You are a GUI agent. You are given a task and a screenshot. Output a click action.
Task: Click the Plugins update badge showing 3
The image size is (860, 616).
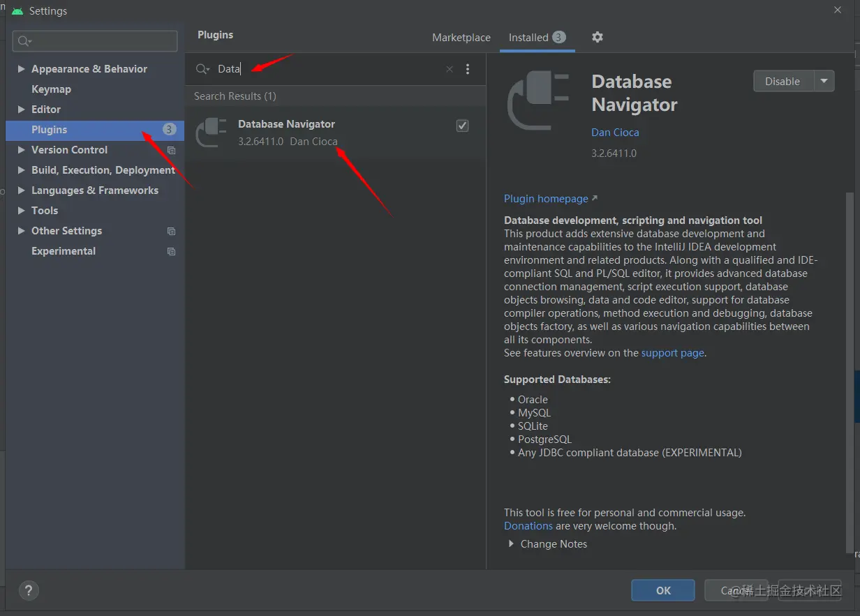pyautogui.click(x=170, y=129)
